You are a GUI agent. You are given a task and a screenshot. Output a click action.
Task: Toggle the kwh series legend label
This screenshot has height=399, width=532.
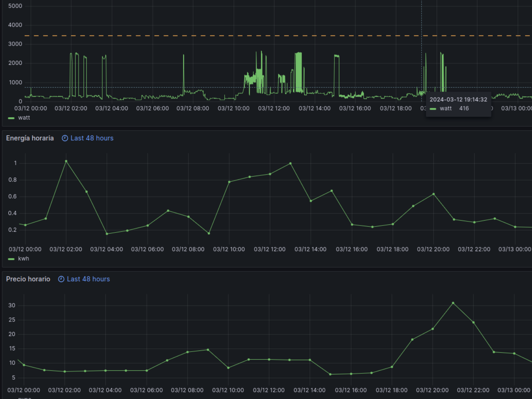click(23, 259)
